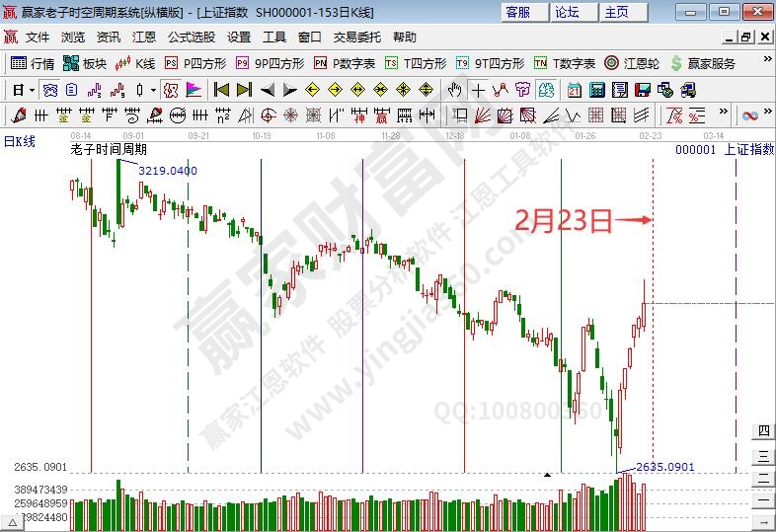Click the 2635.0901 low price label near candle
Screen dimensions: 776x532
[x=665, y=467]
